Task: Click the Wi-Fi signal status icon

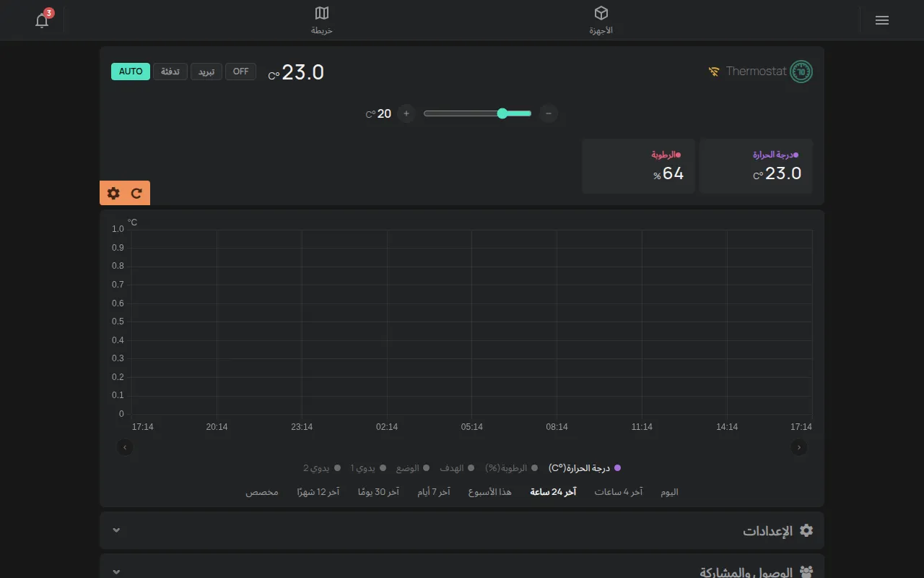Action: [x=715, y=72]
